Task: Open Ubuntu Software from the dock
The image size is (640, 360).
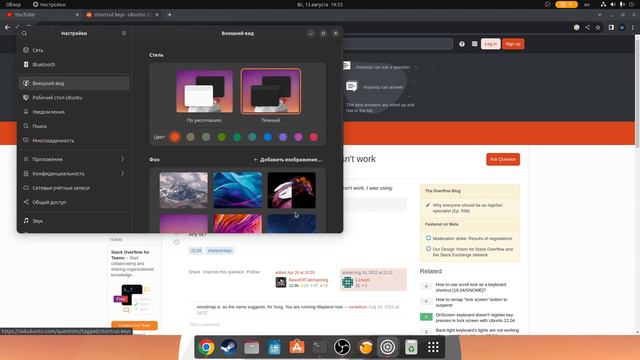Action: [297, 347]
